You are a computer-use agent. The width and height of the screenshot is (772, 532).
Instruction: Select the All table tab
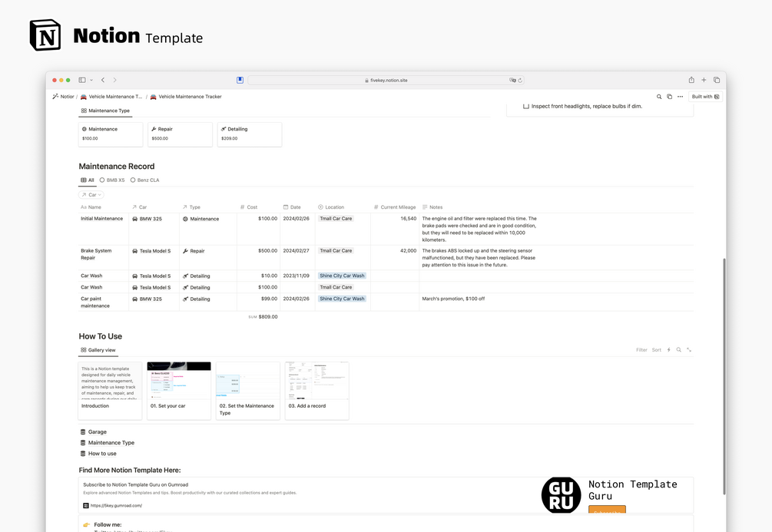(x=87, y=180)
